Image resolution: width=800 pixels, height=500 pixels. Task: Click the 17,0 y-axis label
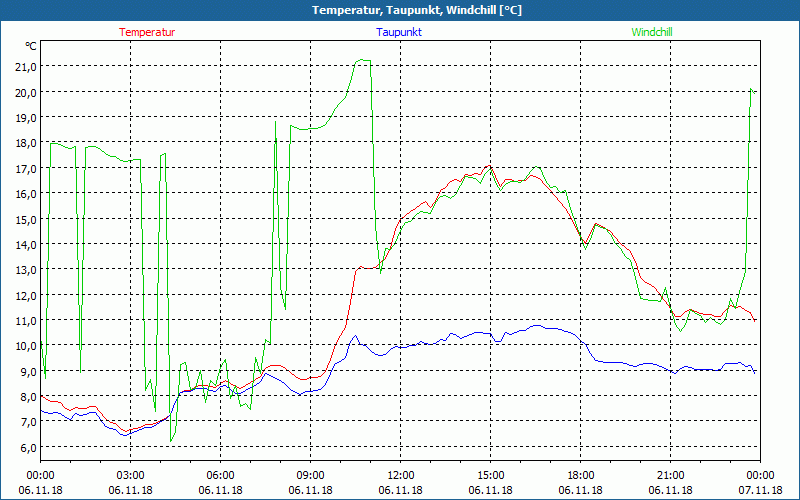[x=26, y=168]
